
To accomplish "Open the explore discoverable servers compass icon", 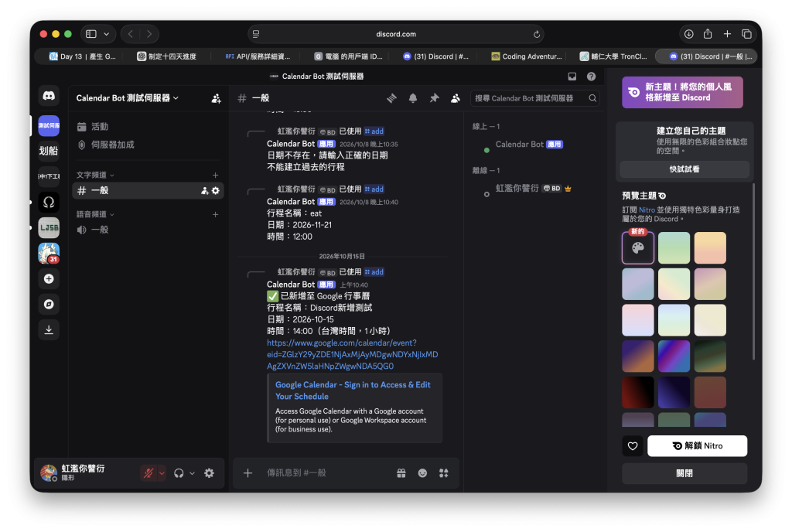I will [49, 305].
